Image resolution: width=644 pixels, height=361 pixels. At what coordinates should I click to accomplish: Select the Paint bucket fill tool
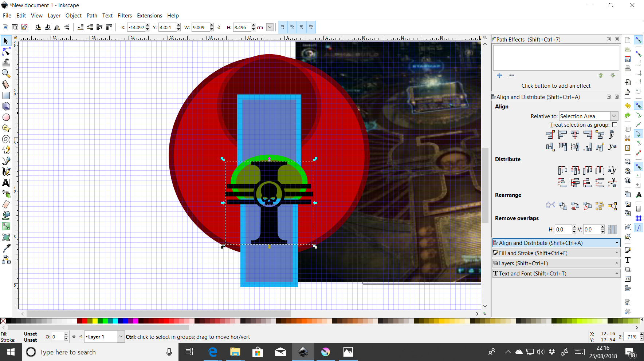6,215
